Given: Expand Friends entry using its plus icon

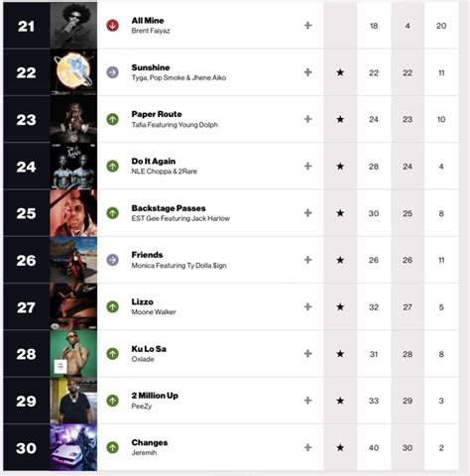Looking at the screenshot, I should [307, 260].
